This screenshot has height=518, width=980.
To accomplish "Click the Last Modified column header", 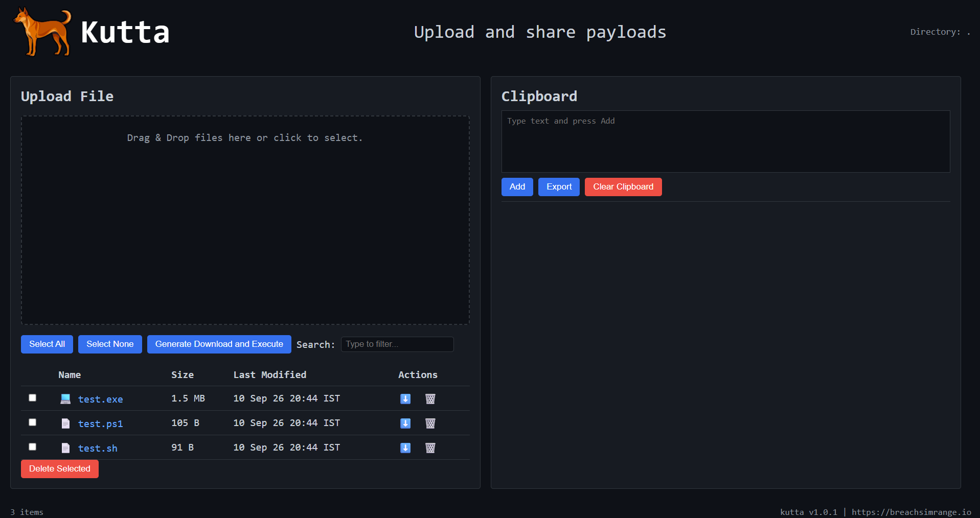I will pyautogui.click(x=270, y=375).
